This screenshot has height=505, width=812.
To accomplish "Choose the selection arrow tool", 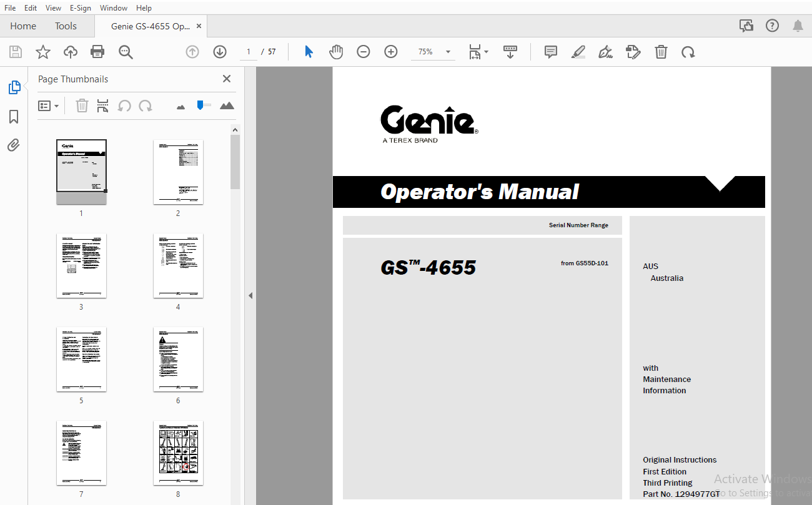I will coord(309,52).
